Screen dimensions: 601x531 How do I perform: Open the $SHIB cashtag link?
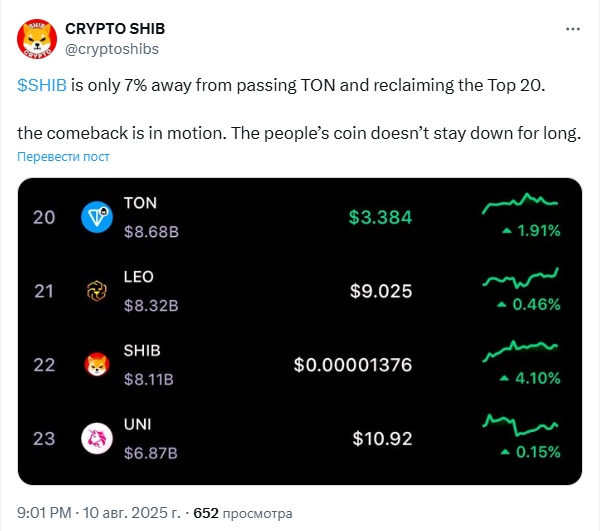pos(42,86)
